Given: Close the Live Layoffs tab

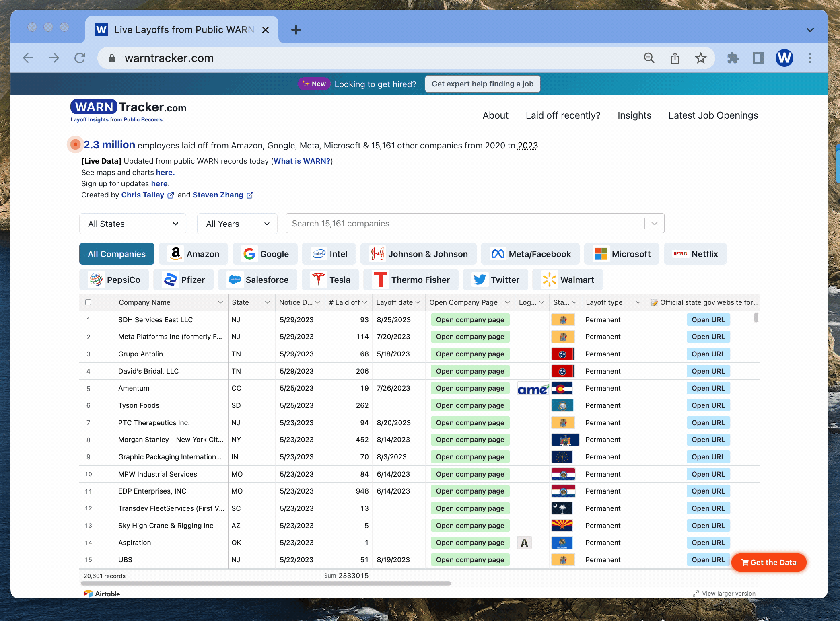Looking at the screenshot, I should (266, 30).
